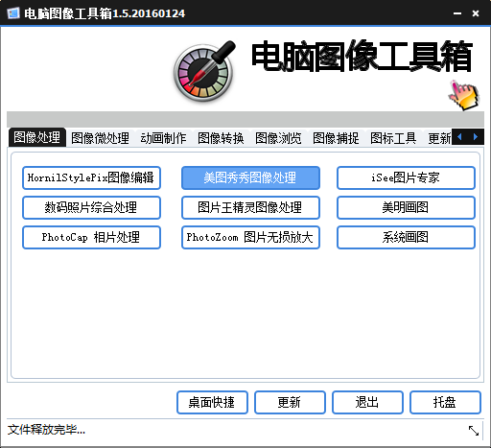
Task: Open iSee图片专家
Action: (x=406, y=177)
